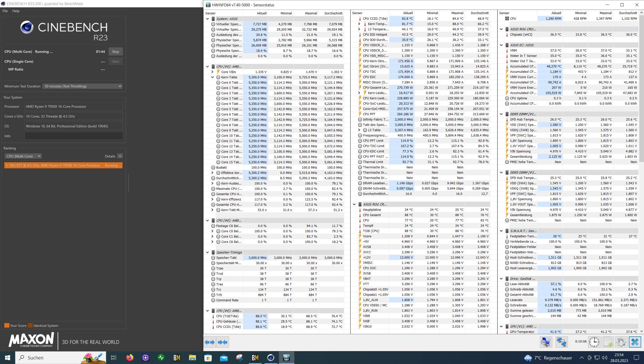Open File Explorer from the taskbar
This screenshot has height=364, width=644.
pyautogui.click(x=192, y=357)
